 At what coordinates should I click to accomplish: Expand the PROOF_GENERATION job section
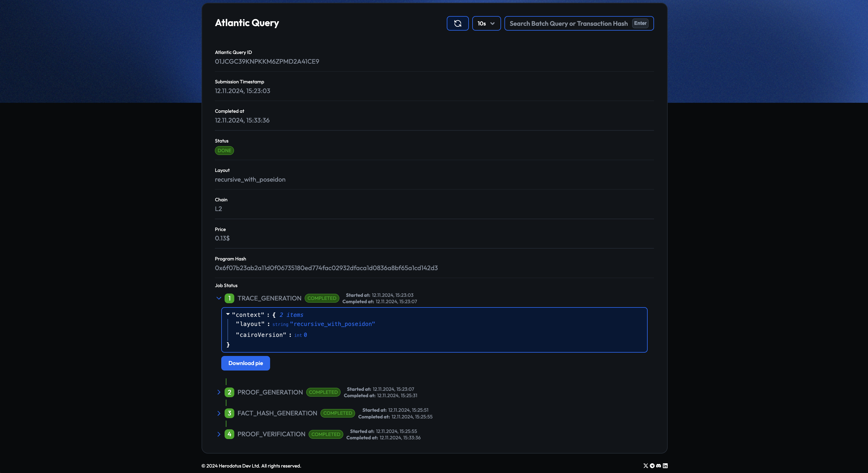pos(219,392)
